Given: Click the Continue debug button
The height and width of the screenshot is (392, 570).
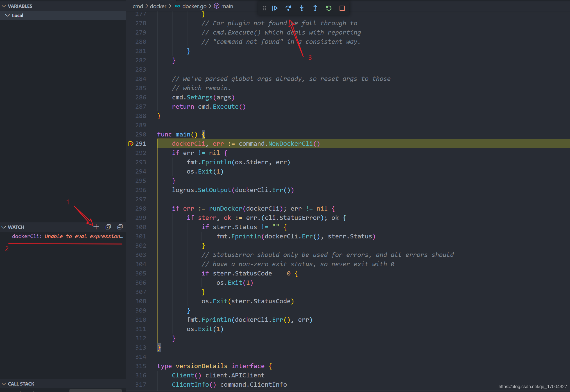Looking at the screenshot, I should (275, 8).
